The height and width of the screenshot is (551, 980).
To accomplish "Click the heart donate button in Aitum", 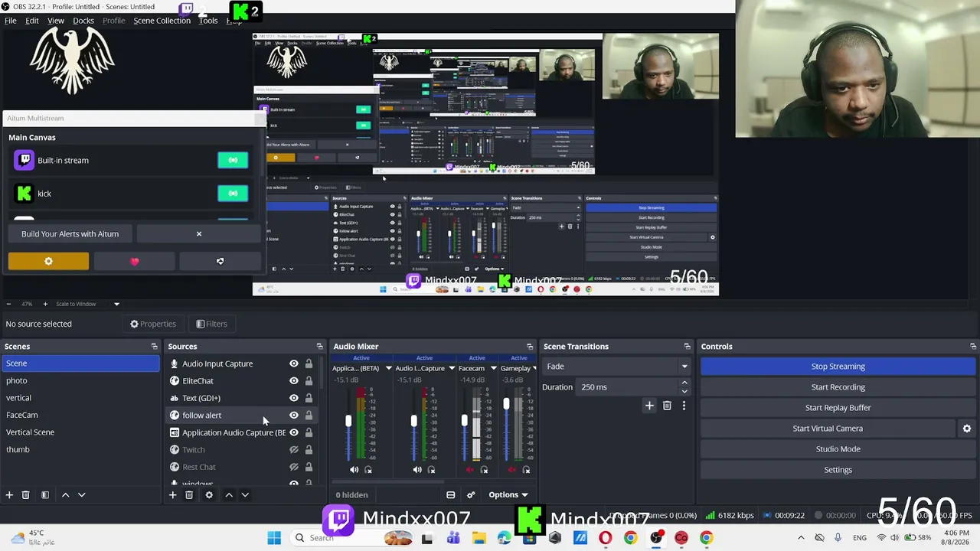I will point(135,261).
